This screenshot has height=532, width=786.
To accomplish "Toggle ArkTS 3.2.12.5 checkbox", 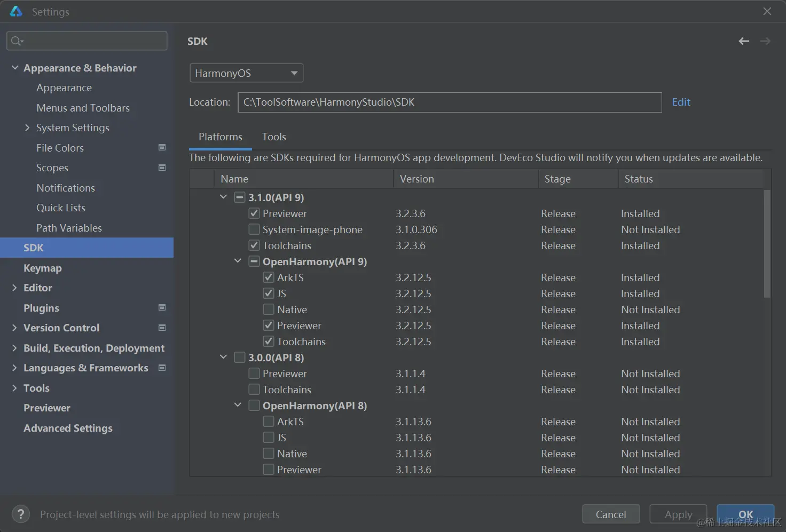I will pyautogui.click(x=269, y=277).
